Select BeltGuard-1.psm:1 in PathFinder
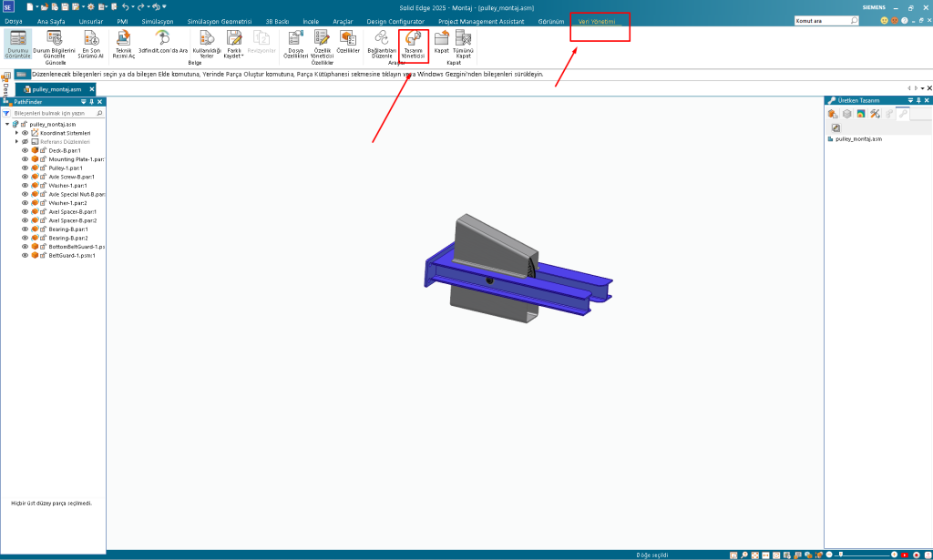The image size is (933, 560). pos(71,256)
